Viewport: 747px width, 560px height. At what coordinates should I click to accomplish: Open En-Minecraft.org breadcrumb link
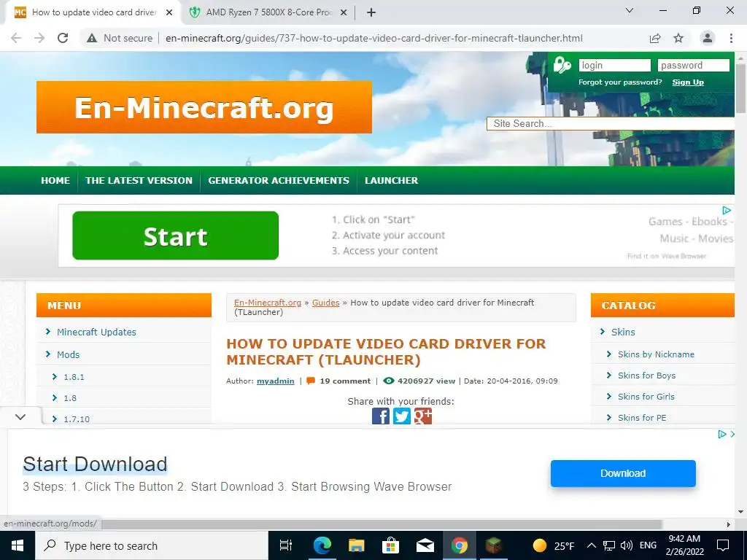click(x=268, y=303)
